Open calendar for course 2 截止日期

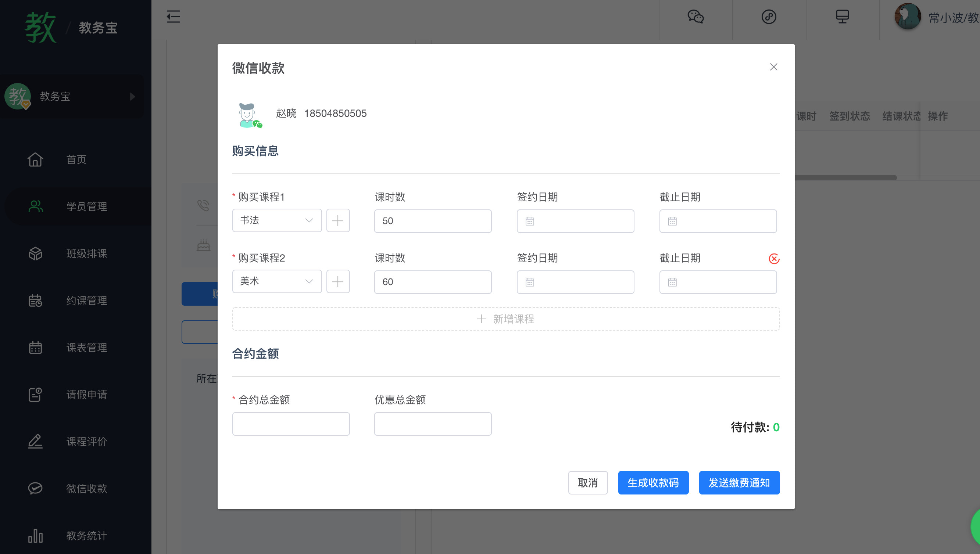coord(718,282)
